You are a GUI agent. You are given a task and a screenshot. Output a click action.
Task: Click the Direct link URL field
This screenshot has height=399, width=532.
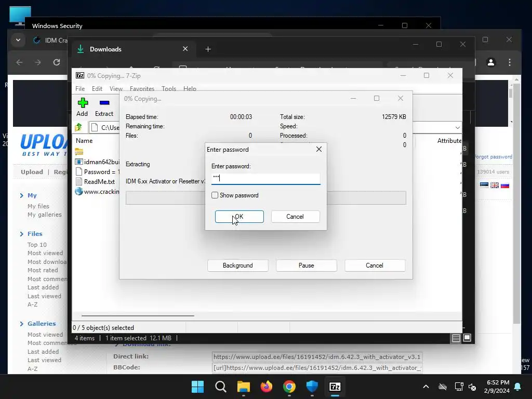coord(317,357)
